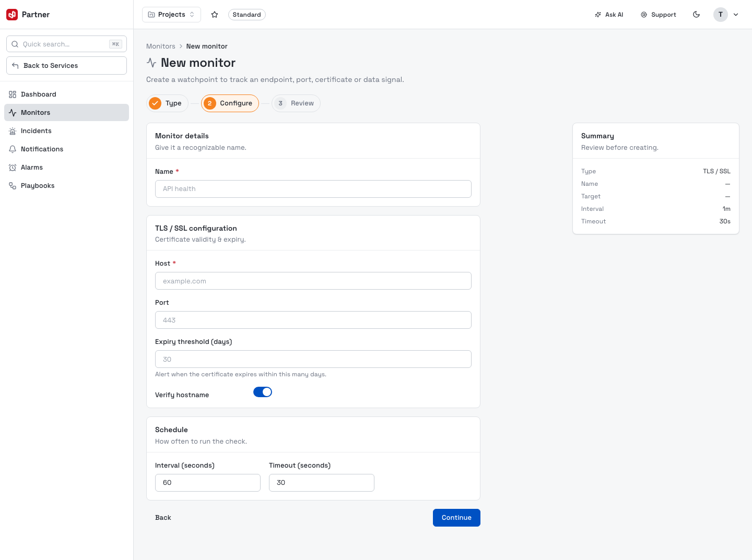This screenshot has width=752, height=560.
Task: Open the Playbooks section
Action: point(66,186)
